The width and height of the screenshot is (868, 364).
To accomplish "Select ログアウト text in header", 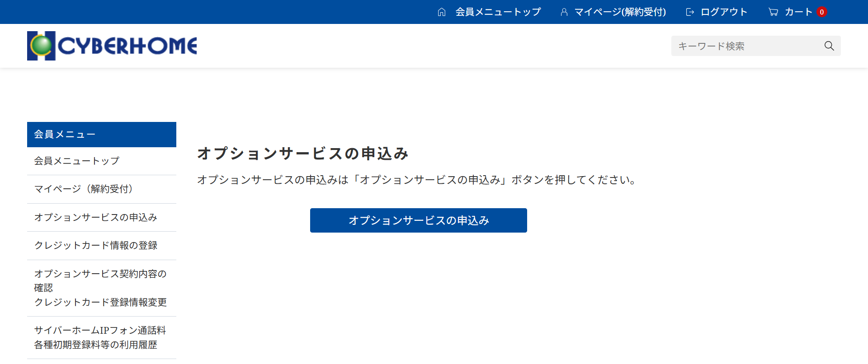I will 724,12.
